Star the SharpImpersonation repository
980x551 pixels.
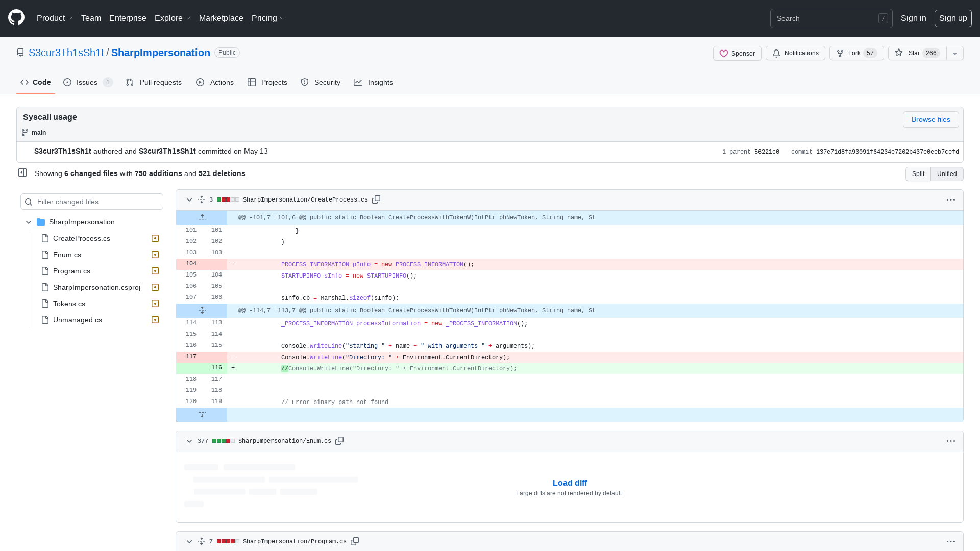click(x=917, y=53)
